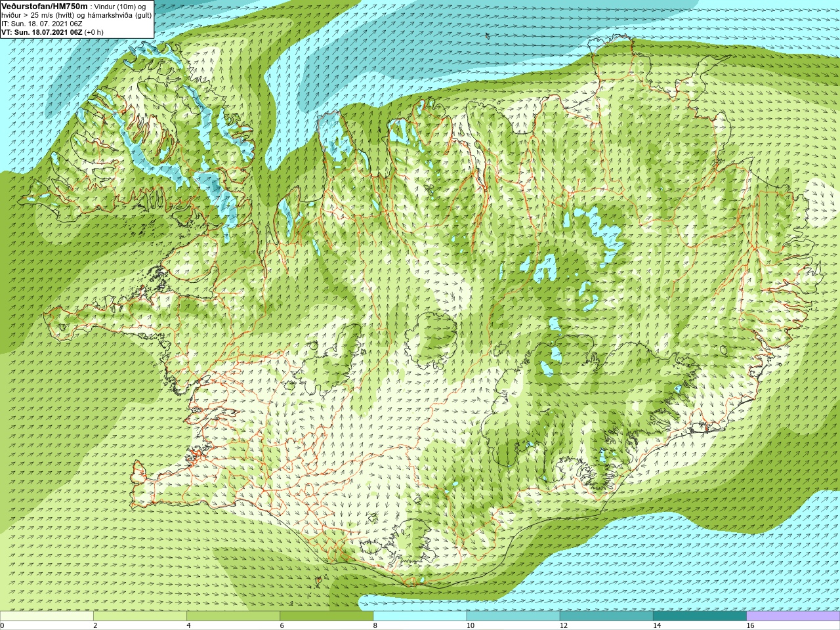The height and width of the screenshot is (630, 840).
Task: Click the medium green 4–6 legend swatch
Action: [x=234, y=616]
